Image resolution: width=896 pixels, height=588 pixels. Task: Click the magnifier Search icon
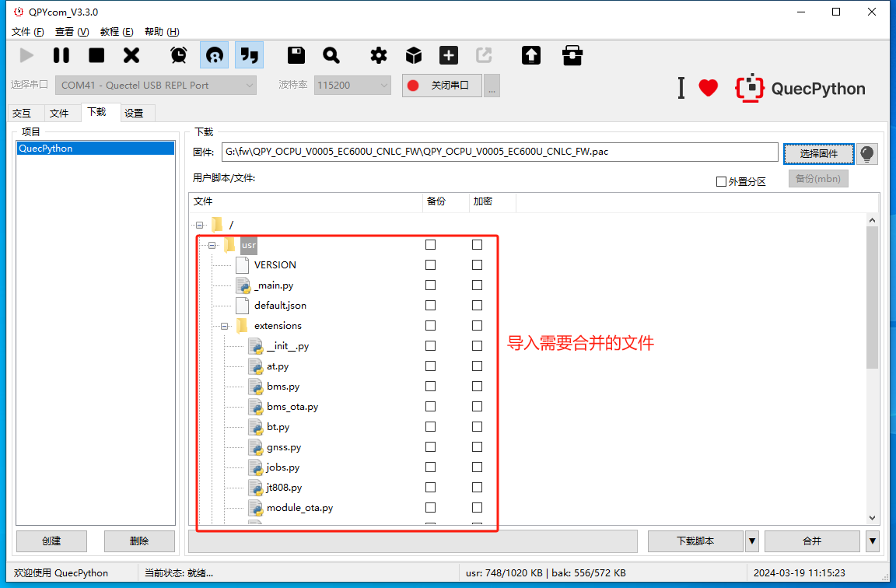click(x=331, y=55)
